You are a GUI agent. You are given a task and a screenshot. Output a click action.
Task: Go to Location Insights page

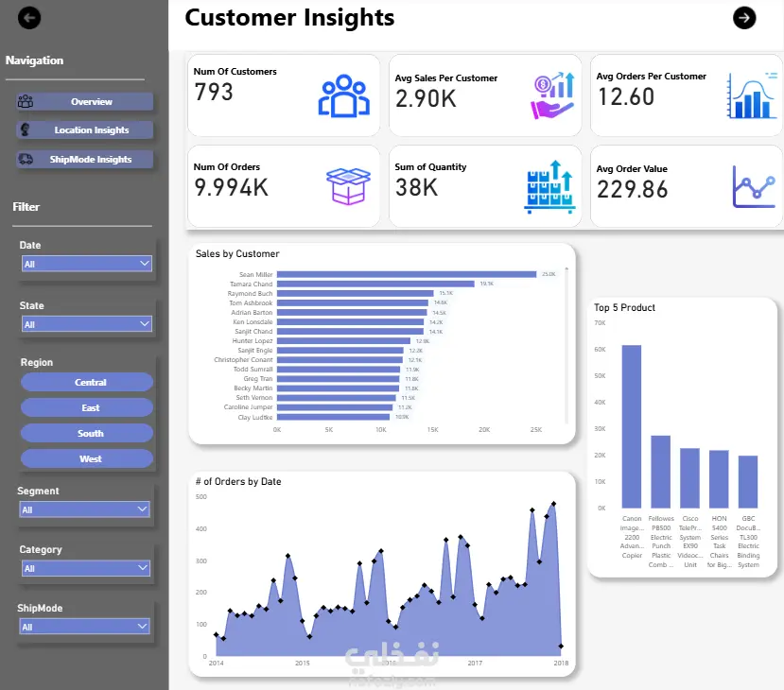[x=85, y=129]
